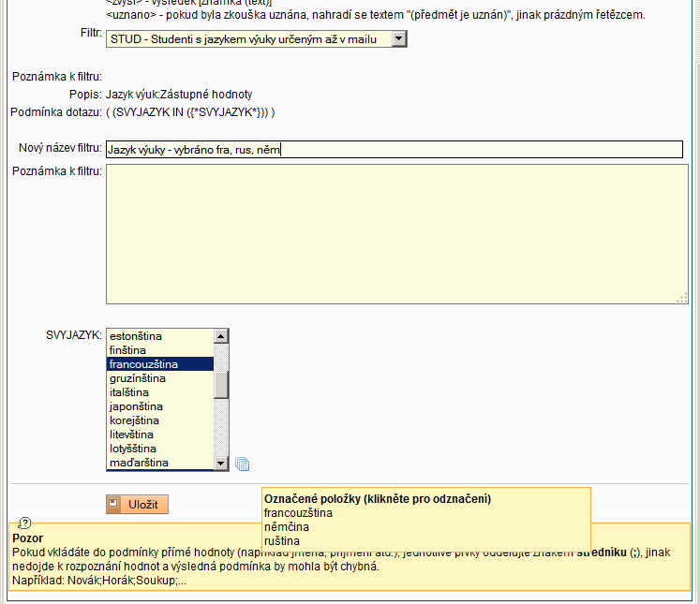Pick maďarština in the language list
This screenshot has width=700, height=604.
click(139, 463)
